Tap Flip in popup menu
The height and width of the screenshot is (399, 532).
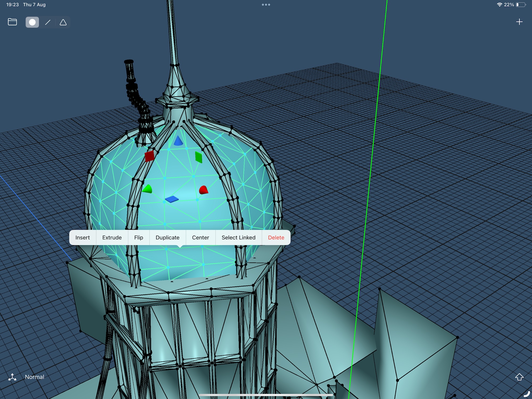pos(139,237)
